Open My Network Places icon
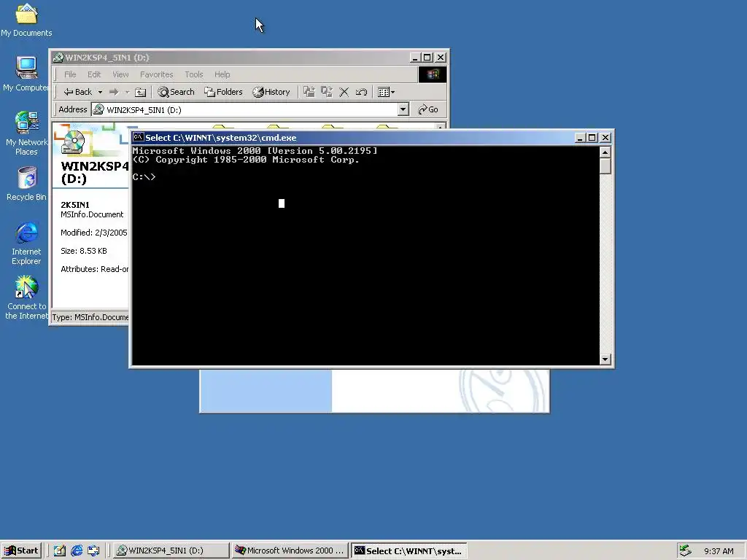 (x=26, y=133)
